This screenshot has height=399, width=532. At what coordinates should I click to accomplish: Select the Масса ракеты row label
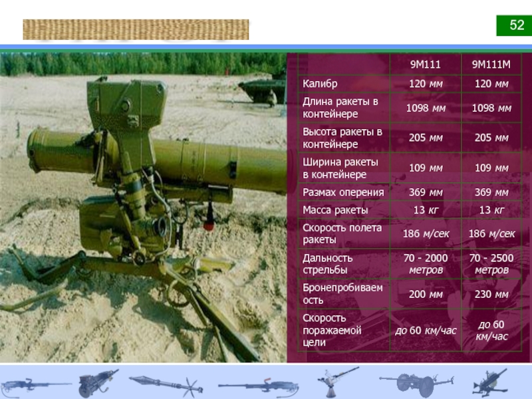[x=335, y=210]
